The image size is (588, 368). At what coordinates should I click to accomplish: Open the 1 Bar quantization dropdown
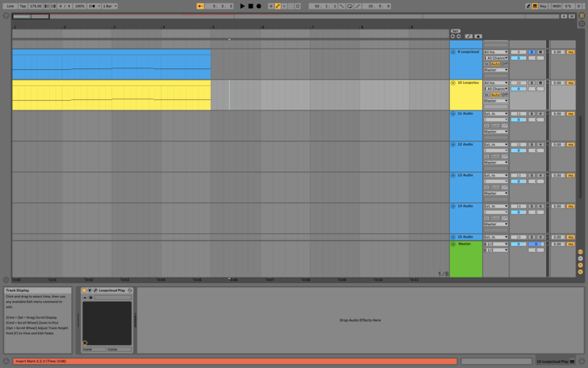point(110,6)
